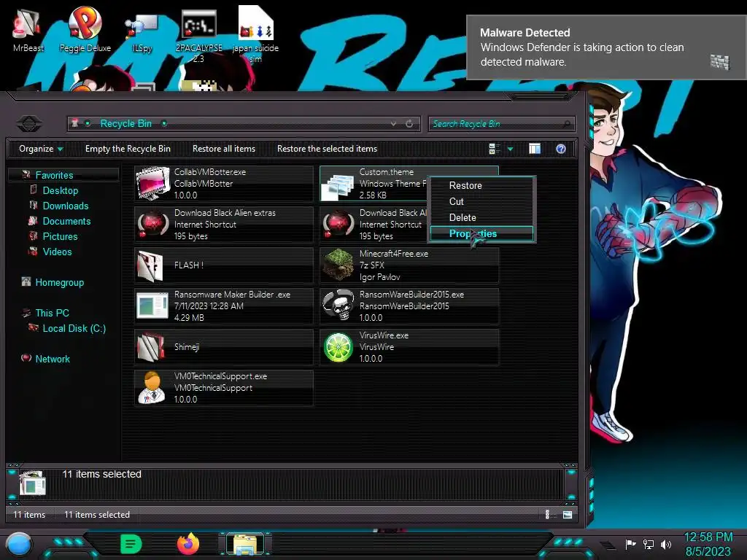
Task: Open the Organize dropdown menu
Action: coord(41,149)
